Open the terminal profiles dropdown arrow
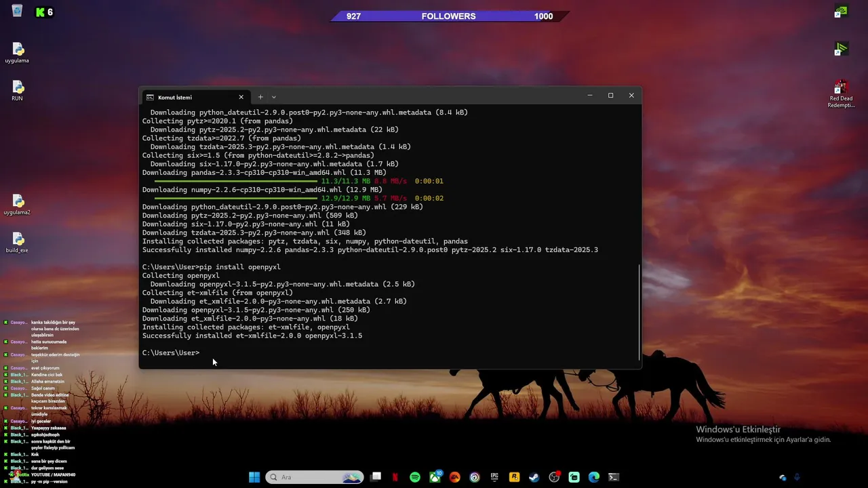 [274, 97]
